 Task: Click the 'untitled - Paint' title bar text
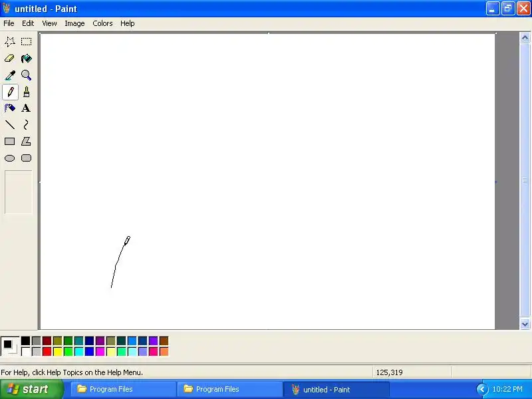[x=46, y=9]
